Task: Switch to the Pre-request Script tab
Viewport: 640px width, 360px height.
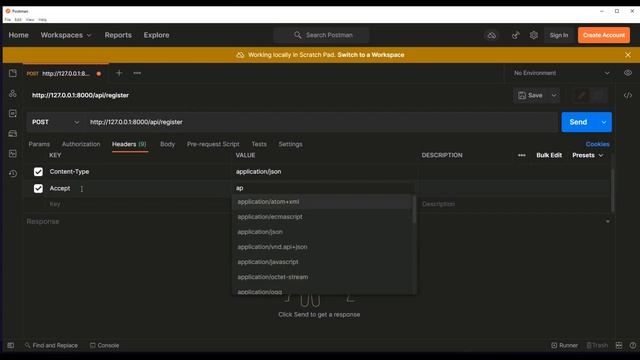Action: tap(213, 144)
